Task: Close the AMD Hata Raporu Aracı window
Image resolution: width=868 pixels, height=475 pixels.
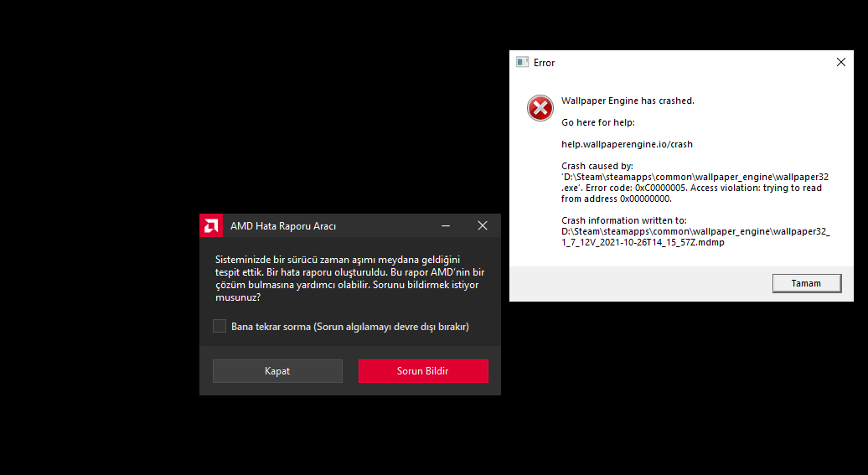Action: pos(483,225)
